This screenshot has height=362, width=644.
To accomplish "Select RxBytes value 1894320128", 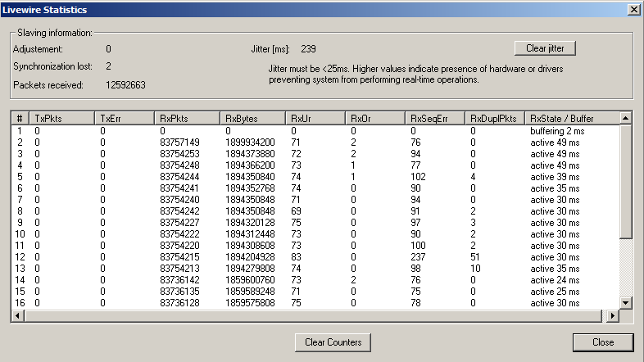I will pos(250,223).
